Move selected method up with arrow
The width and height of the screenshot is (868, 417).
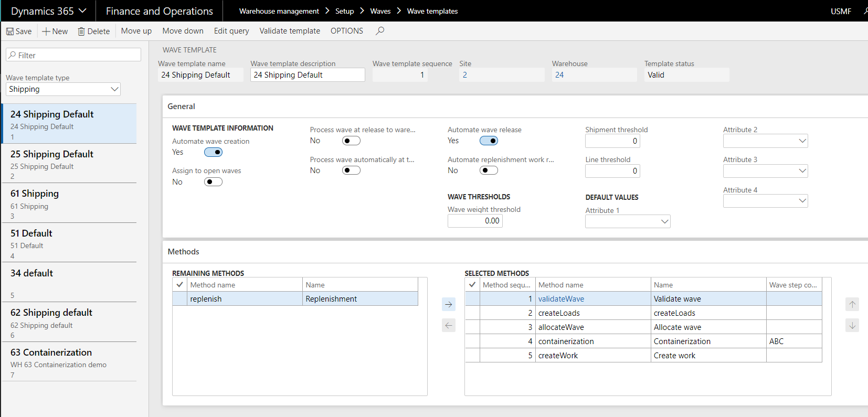852,304
